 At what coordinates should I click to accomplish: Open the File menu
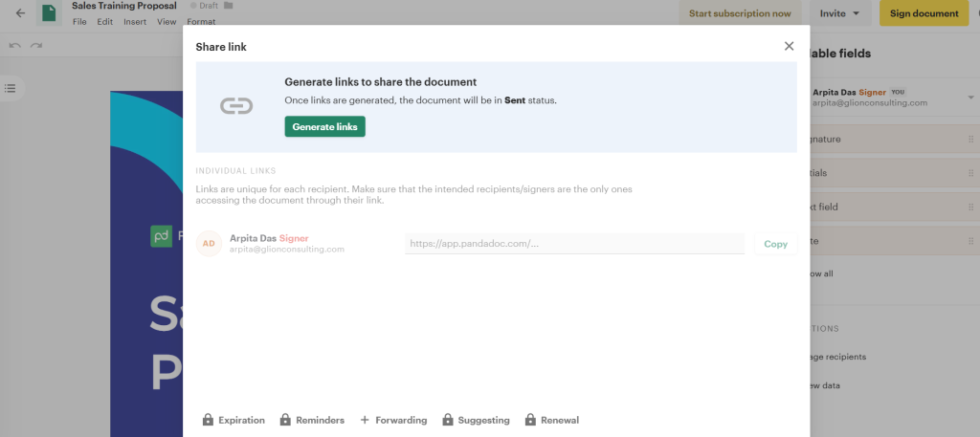[79, 21]
